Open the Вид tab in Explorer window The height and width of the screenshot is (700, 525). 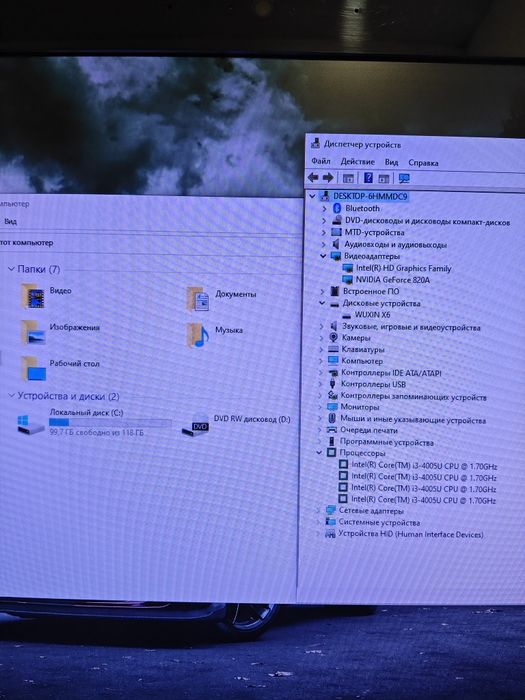pyautogui.click(x=10, y=221)
